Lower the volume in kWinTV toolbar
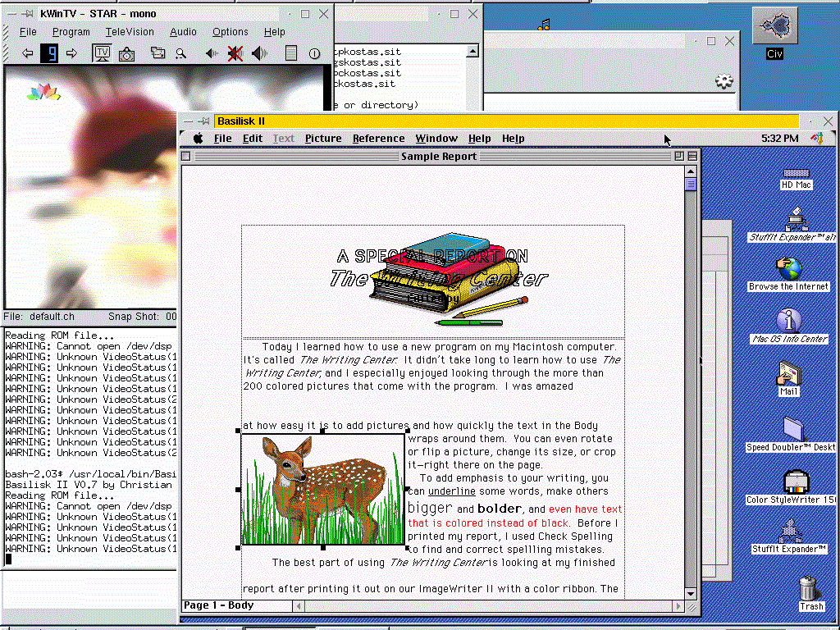 point(212,53)
